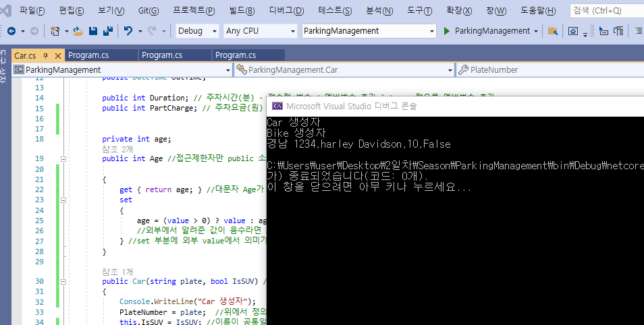This screenshot has height=325, width=644.
Task: Collapse the set block at line 23
Action: point(63,200)
